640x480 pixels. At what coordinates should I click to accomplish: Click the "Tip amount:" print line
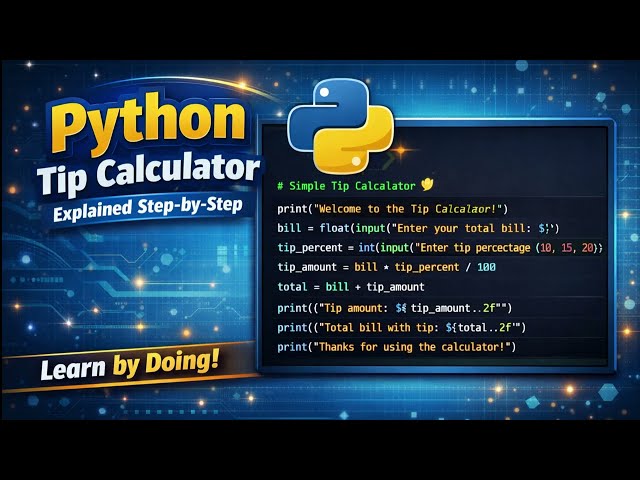click(394, 308)
